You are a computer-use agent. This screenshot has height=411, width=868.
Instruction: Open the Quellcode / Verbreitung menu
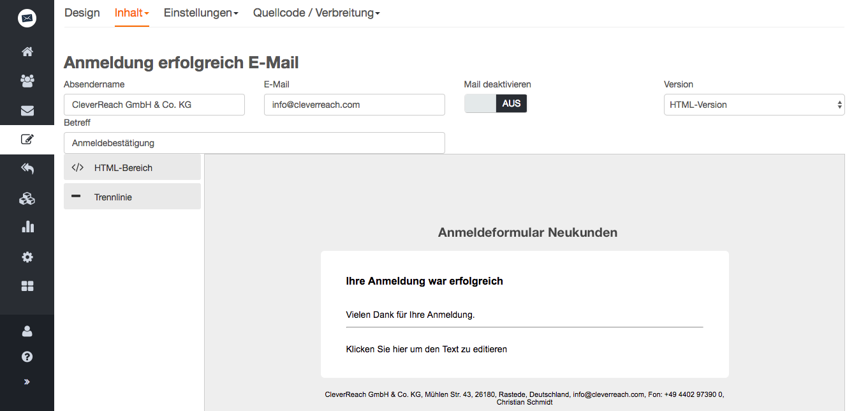click(316, 13)
